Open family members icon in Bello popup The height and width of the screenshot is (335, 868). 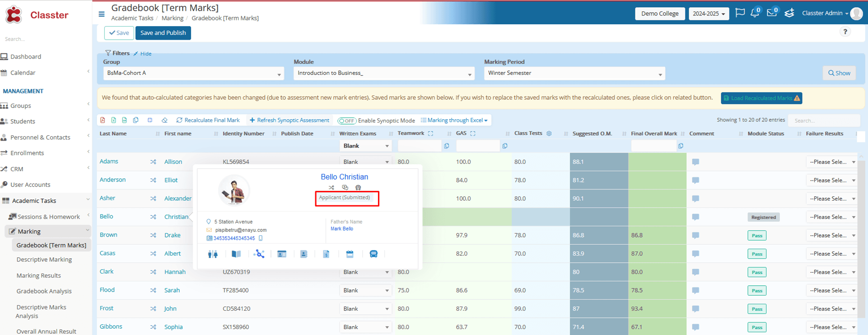(x=213, y=254)
